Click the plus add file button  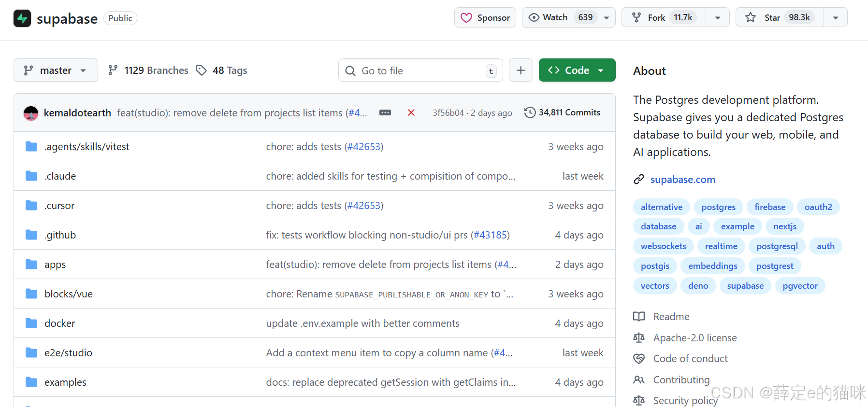[521, 70]
